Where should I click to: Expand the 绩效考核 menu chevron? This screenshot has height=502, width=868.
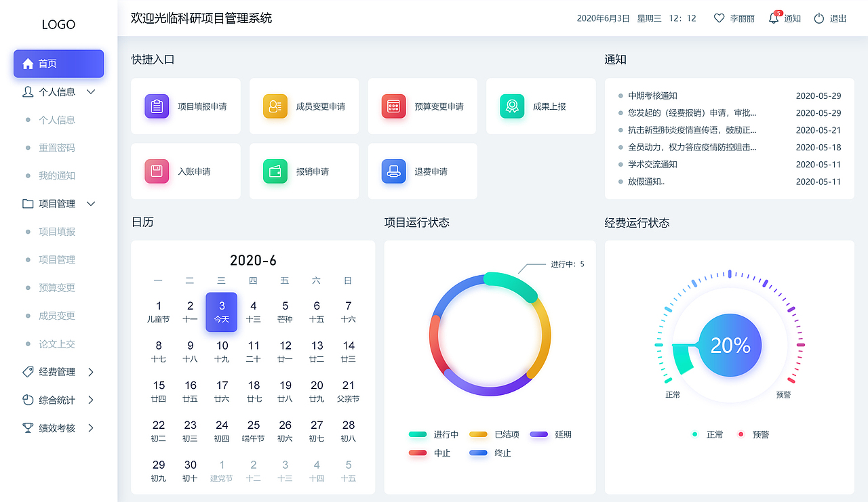coord(91,427)
